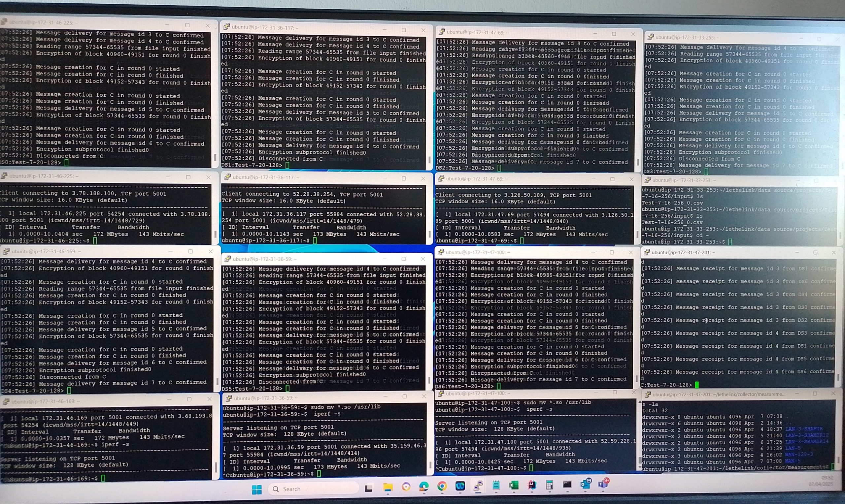The image size is (845, 504).
Task: Open IntelliJ IDEA taskbar icon
Action: coord(532,485)
